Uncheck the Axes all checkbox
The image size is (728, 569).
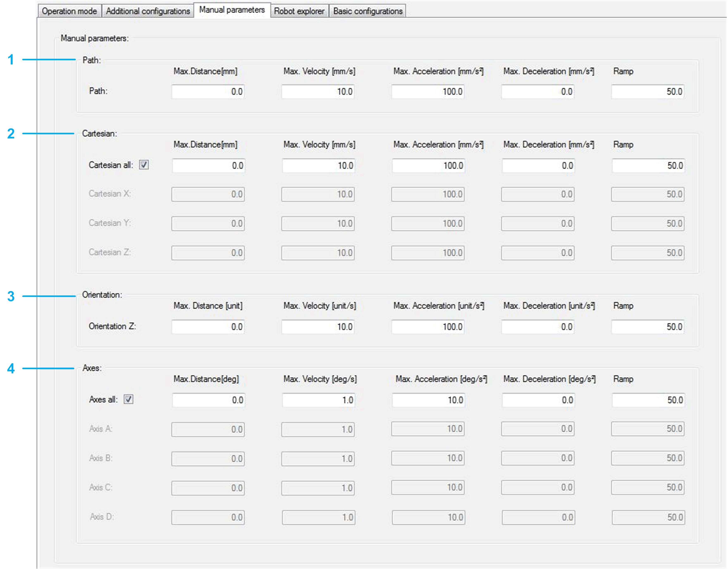pos(128,399)
